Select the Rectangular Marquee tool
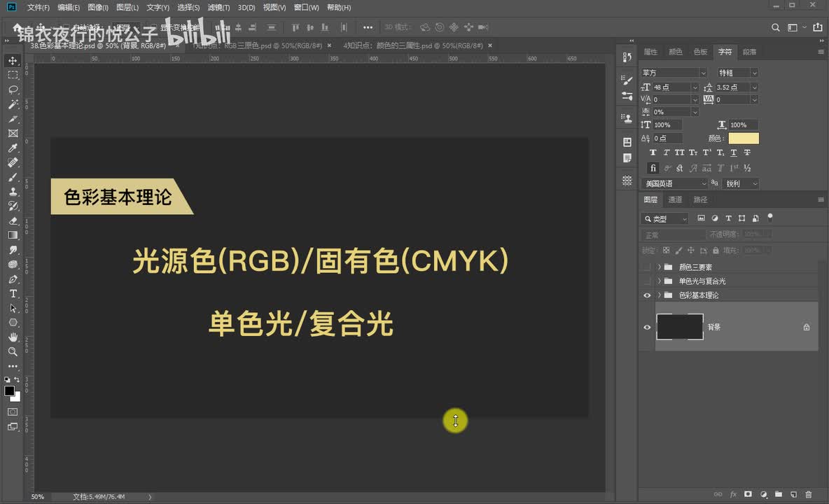The width and height of the screenshot is (829, 504). coord(13,75)
